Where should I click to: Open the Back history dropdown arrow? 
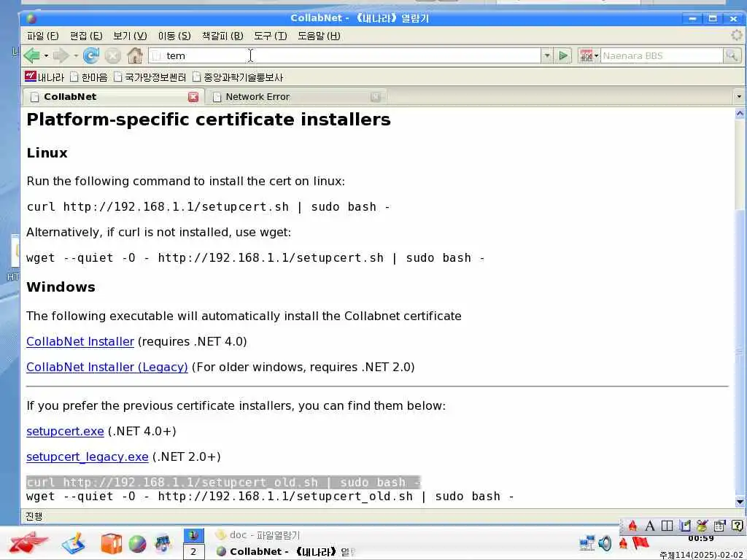pyautogui.click(x=46, y=55)
